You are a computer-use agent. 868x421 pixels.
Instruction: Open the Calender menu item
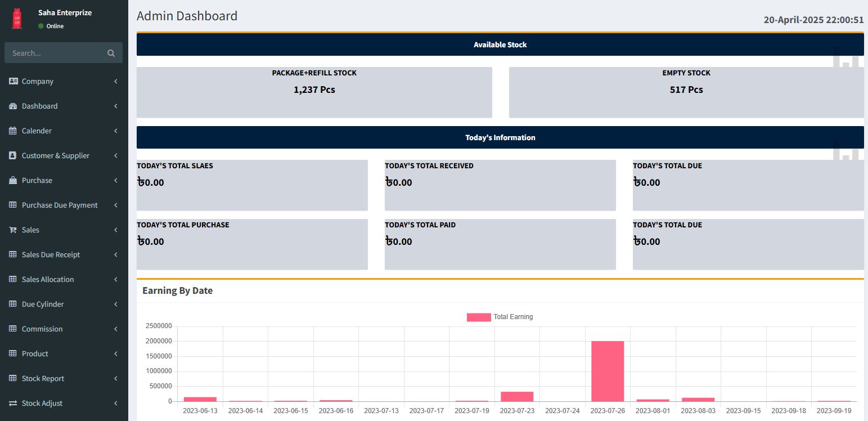(64, 131)
